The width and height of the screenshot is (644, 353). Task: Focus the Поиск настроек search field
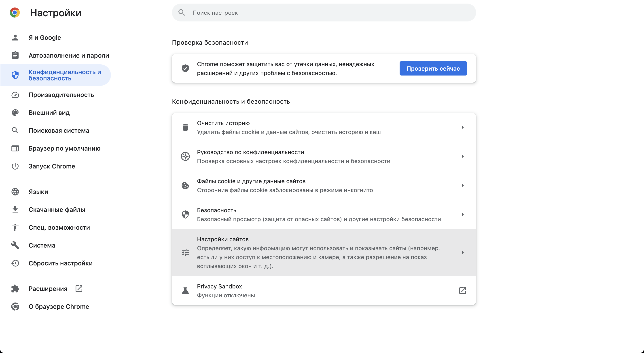coord(325,13)
